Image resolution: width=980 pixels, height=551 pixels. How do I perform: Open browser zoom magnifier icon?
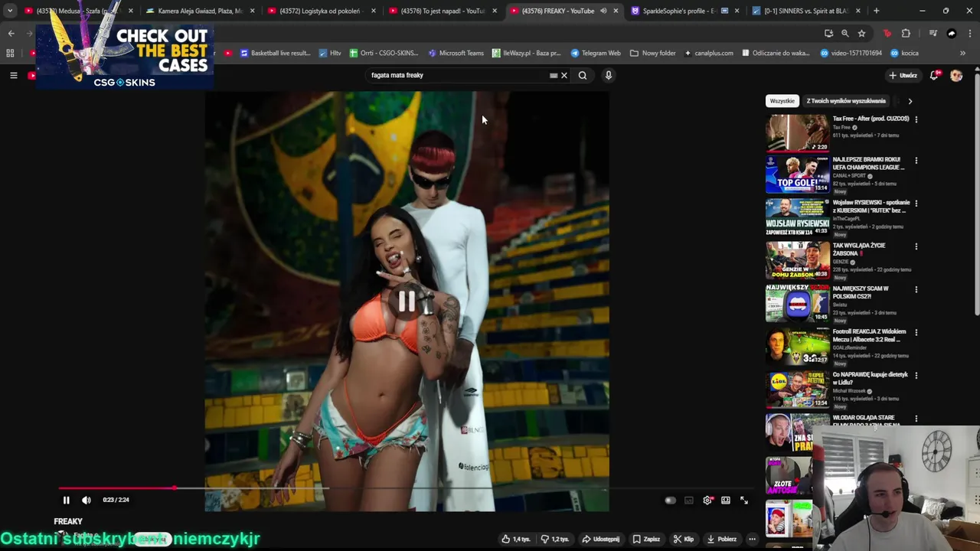click(844, 33)
